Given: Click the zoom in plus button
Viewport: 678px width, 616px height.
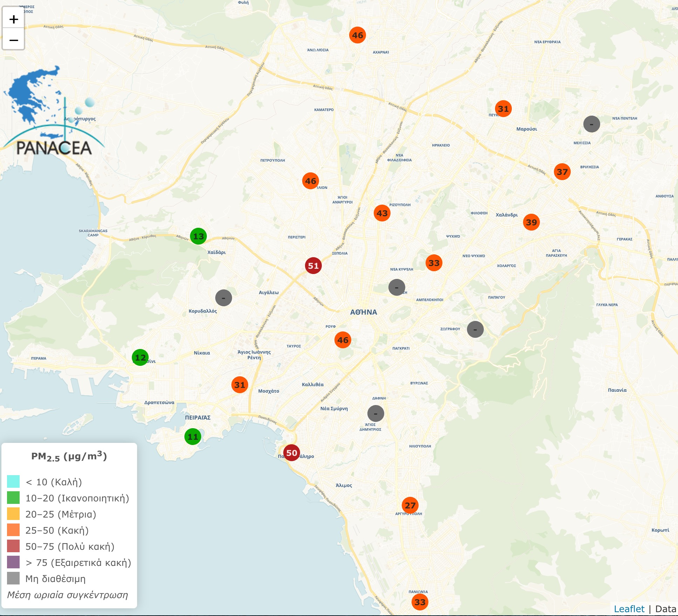Looking at the screenshot, I should pos(13,19).
